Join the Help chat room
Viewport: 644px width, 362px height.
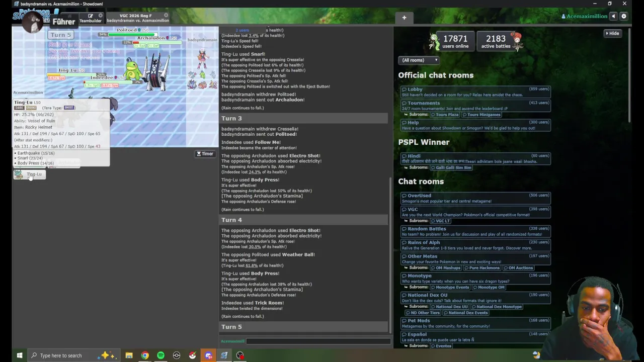[x=475, y=125]
